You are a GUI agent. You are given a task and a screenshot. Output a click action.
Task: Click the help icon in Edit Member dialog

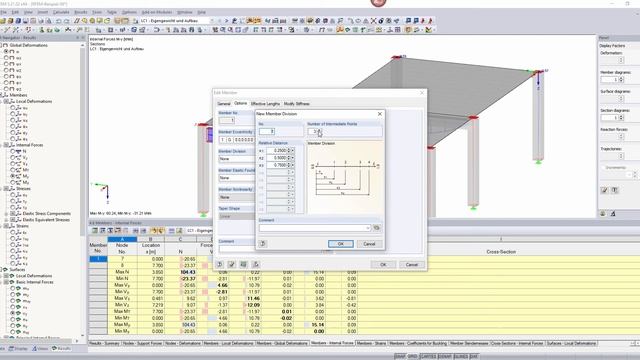coord(220,264)
